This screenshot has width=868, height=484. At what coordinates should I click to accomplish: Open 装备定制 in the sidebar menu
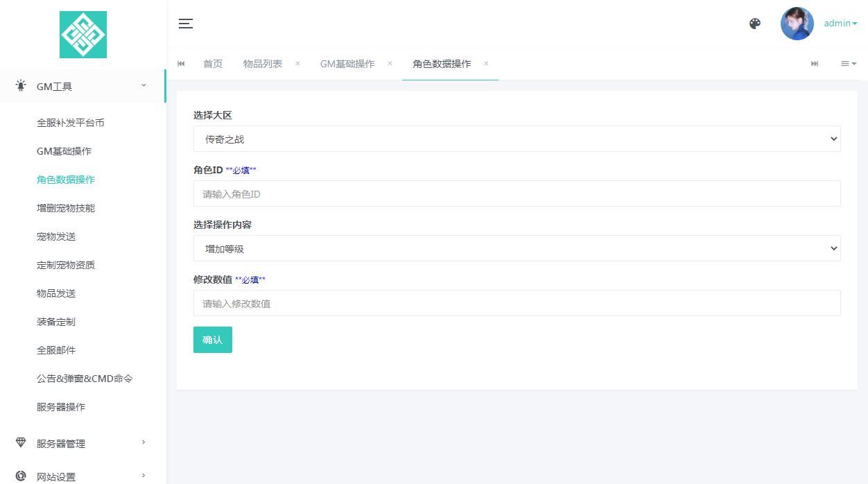pyautogui.click(x=55, y=322)
